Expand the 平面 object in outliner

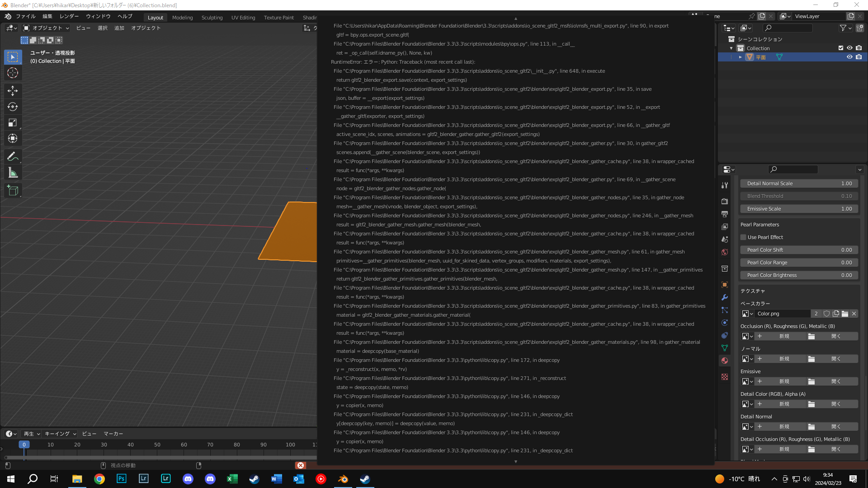click(x=741, y=57)
